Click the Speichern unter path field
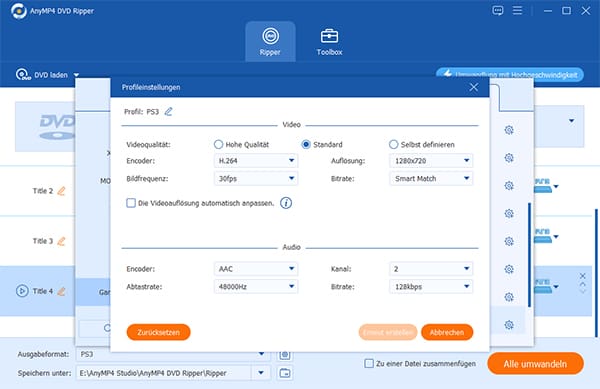 coord(164,373)
